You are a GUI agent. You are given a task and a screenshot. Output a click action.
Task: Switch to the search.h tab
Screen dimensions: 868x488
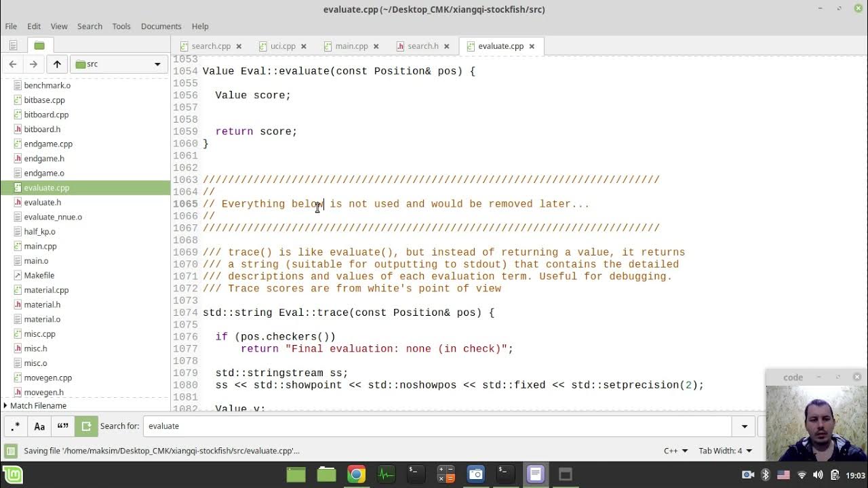(422, 46)
